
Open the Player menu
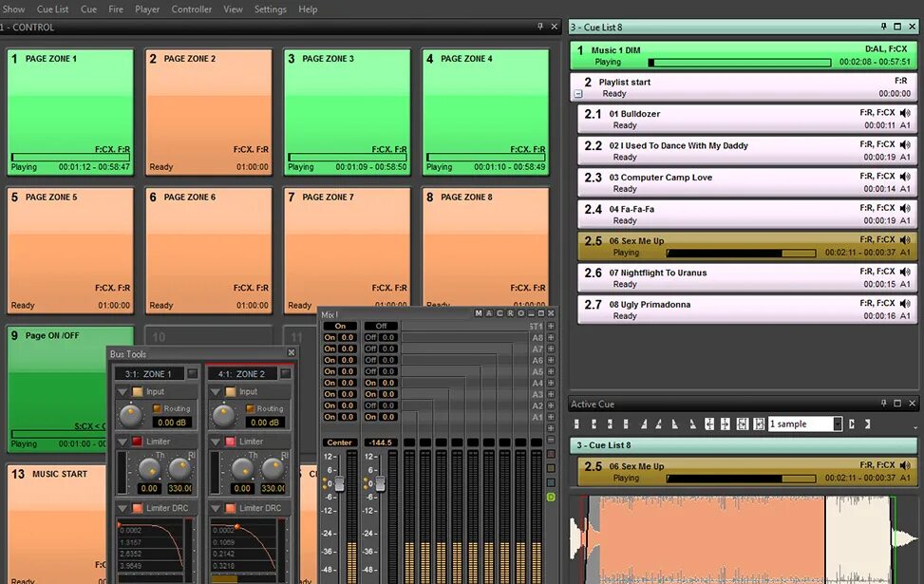coord(147,9)
